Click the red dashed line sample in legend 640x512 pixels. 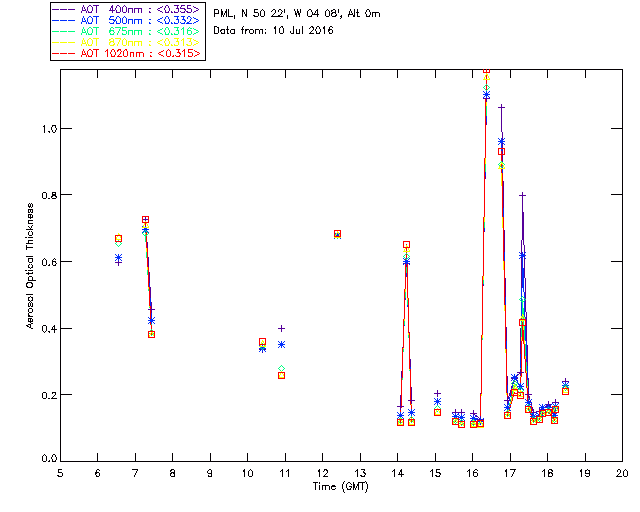coord(64,53)
